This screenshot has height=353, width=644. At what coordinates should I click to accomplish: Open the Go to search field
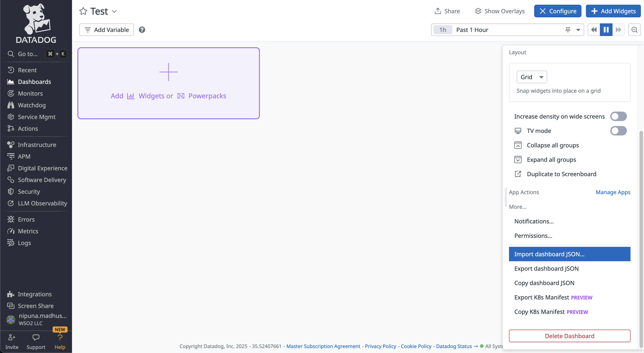(x=36, y=54)
